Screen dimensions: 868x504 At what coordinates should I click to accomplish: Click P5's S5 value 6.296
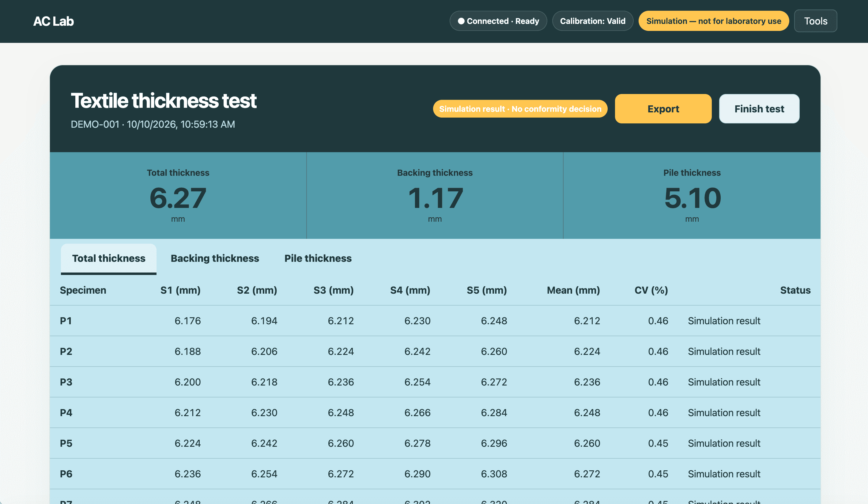[x=494, y=443]
